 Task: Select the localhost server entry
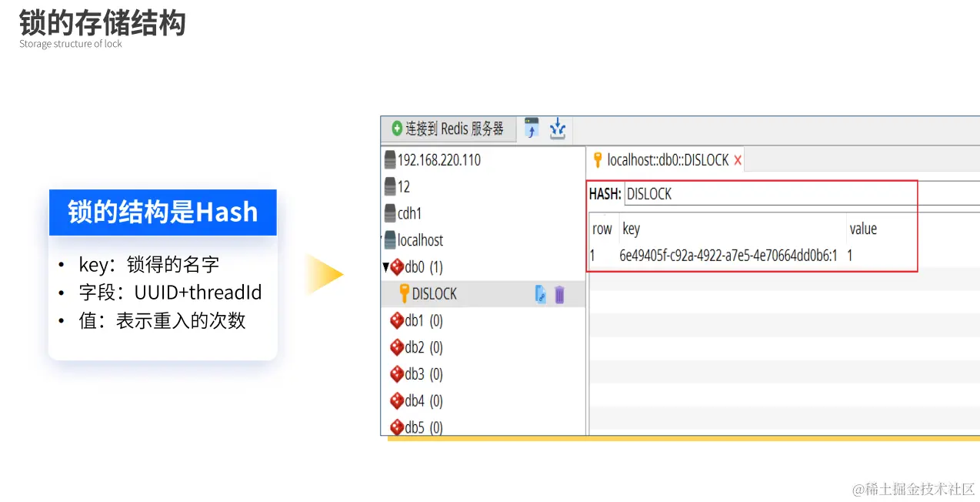pos(420,240)
